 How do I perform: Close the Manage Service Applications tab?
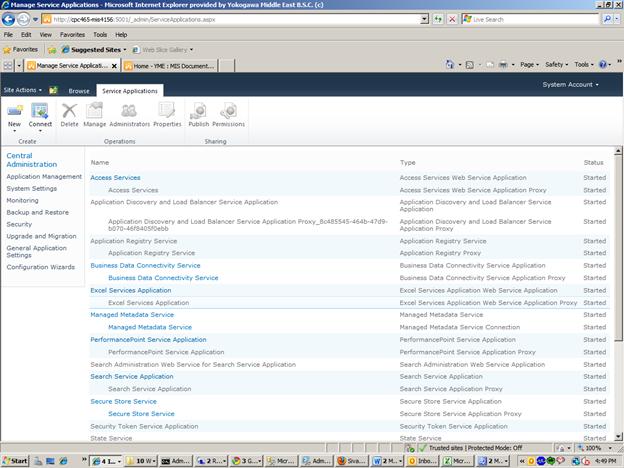(x=114, y=66)
